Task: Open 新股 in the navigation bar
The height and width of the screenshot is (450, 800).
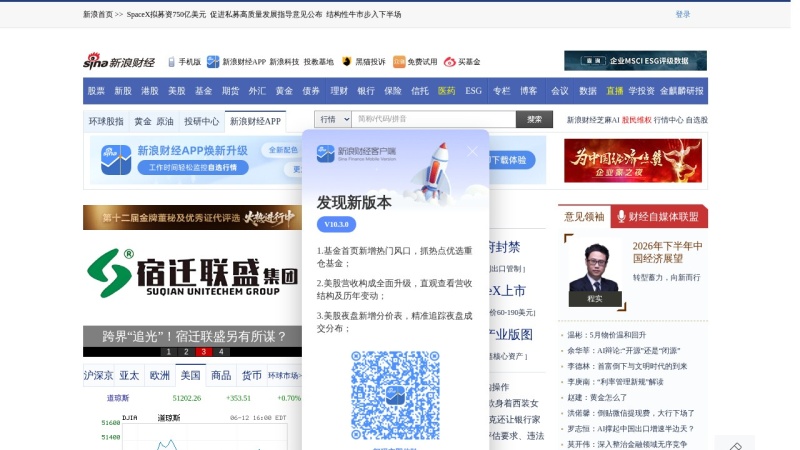Action: [123, 91]
